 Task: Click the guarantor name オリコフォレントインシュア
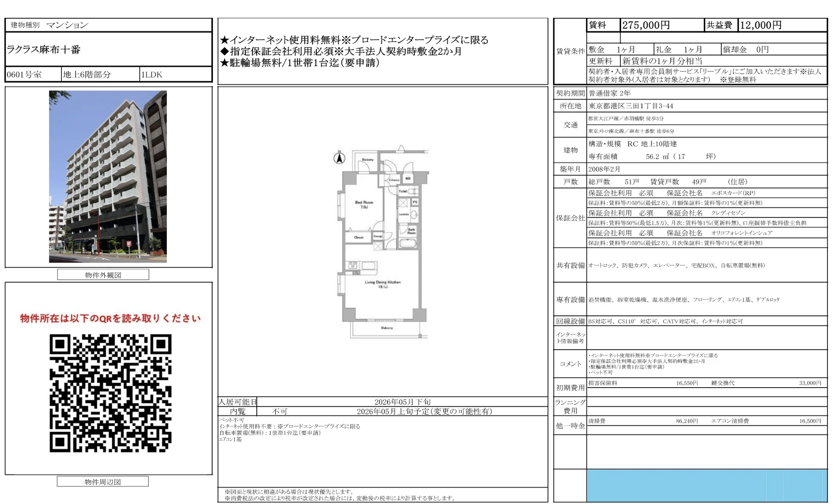click(x=742, y=233)
